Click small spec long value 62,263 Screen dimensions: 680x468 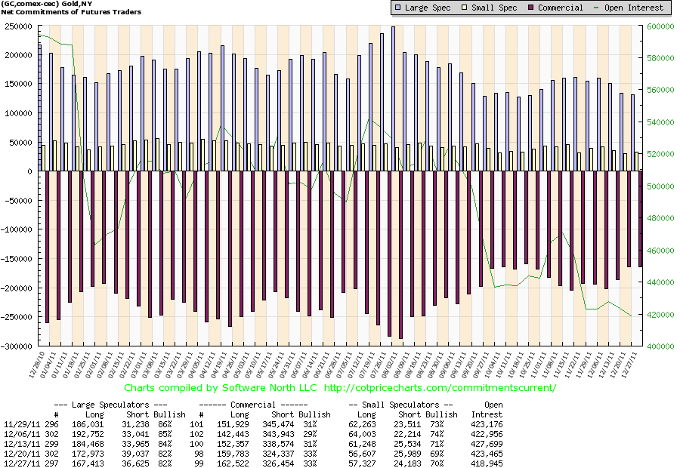(363, 424)
